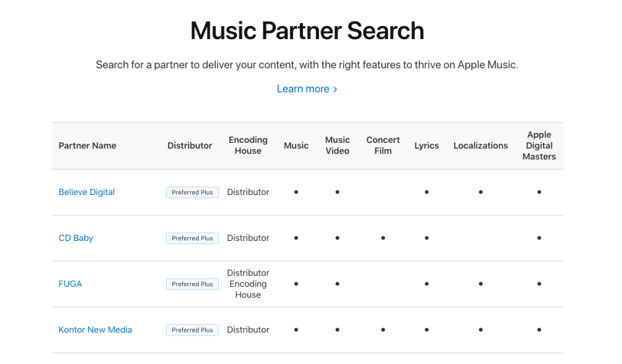622x364 pixels.
Task: Click the Preferred Plus badge for FUGA
Action: (192, 284)
